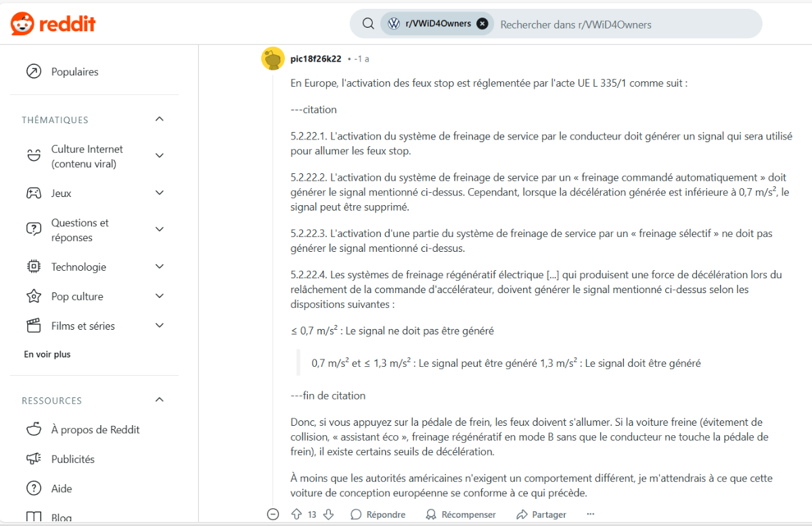Click the Culture Internet smiley icon

(33, 156)
